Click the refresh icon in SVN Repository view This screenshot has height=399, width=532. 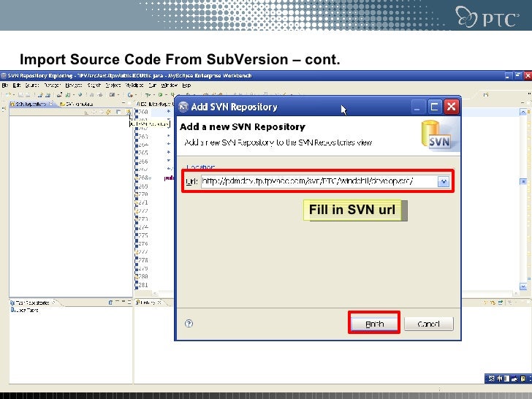[x=109, y=112]
